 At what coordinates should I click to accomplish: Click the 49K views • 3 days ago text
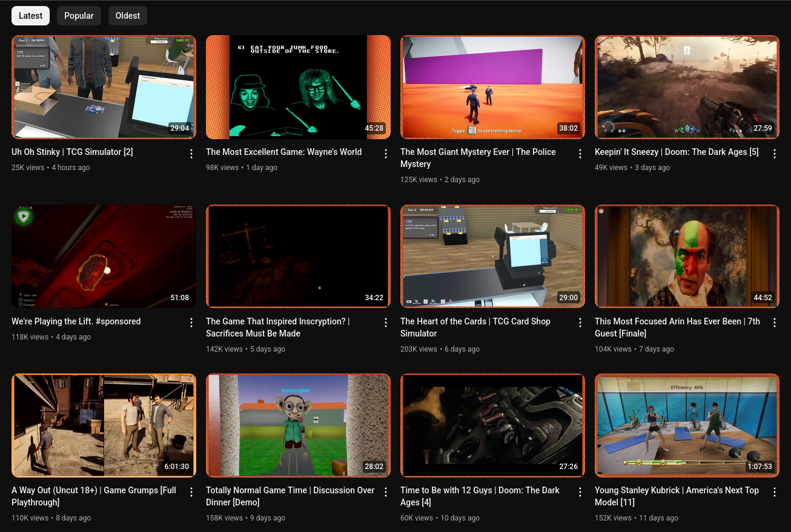632,167
